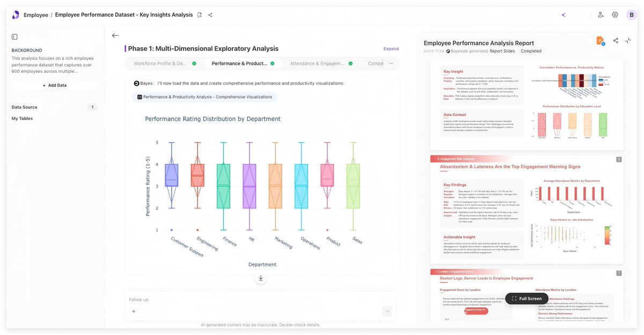Click the BACKGROUND heading text

tap(27, 50)
